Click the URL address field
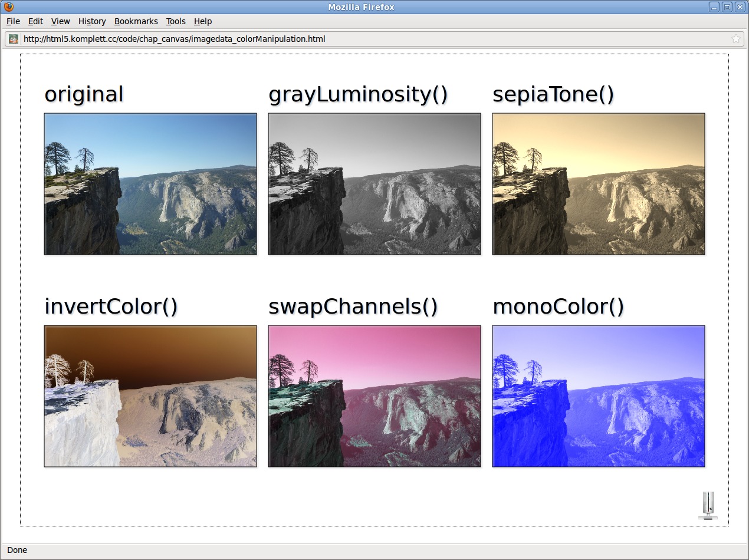The height and width of the screenshot is (560, 749). 354,39
